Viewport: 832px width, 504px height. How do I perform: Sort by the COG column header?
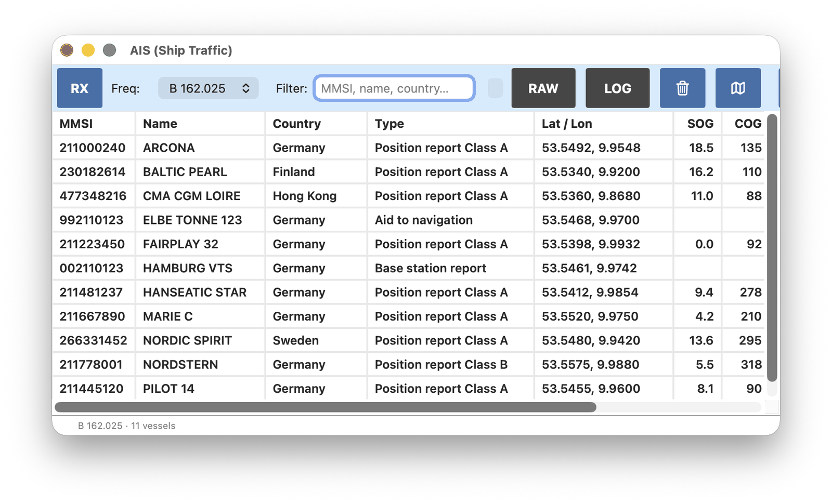click(744, 124)
